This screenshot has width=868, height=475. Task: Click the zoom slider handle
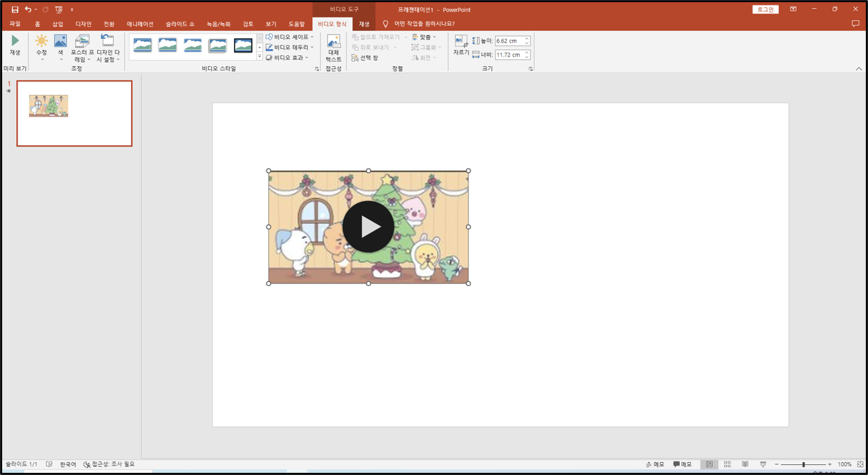pos(803,464)
